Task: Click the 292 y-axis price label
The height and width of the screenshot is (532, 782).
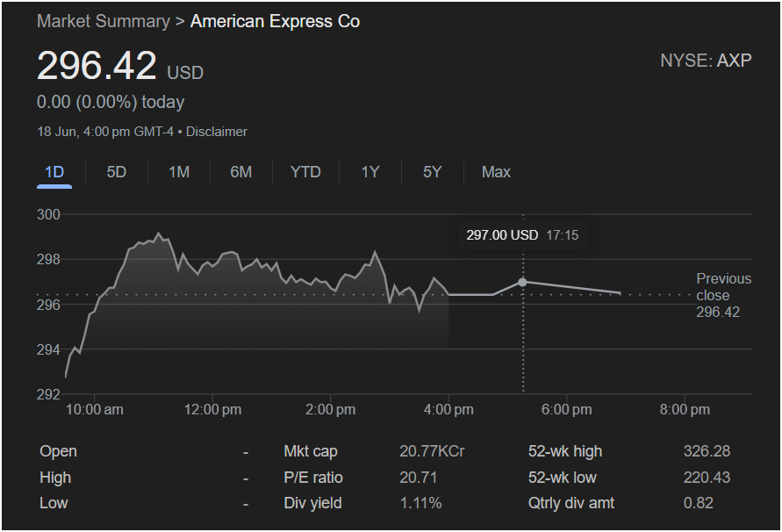Action: (x=48, y=395)
